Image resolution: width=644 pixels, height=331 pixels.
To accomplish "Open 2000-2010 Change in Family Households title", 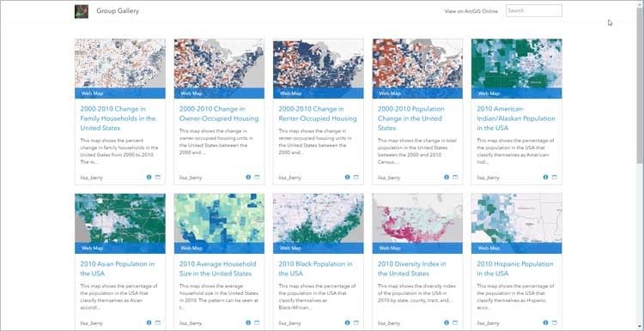I will (118, 118).
